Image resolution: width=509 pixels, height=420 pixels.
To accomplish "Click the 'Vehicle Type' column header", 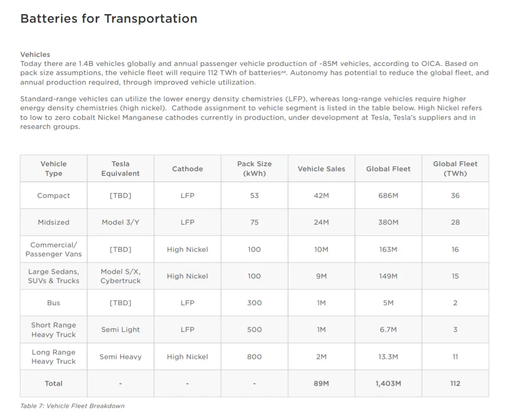I will pos(53,169).
